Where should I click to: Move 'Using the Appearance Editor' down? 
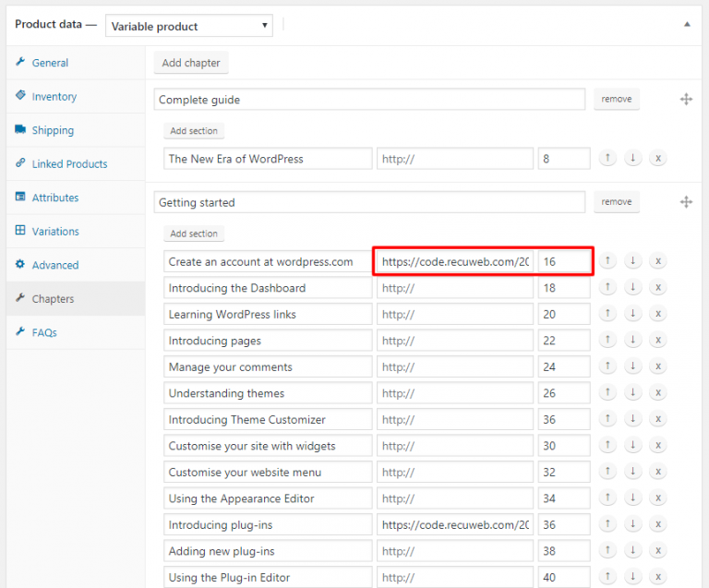click(x=632, y=498)
